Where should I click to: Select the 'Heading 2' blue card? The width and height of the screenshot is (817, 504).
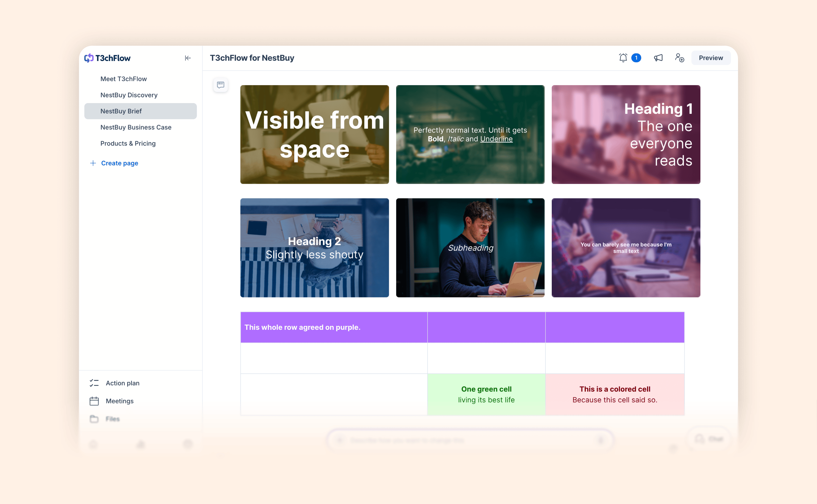coord(315,248)
